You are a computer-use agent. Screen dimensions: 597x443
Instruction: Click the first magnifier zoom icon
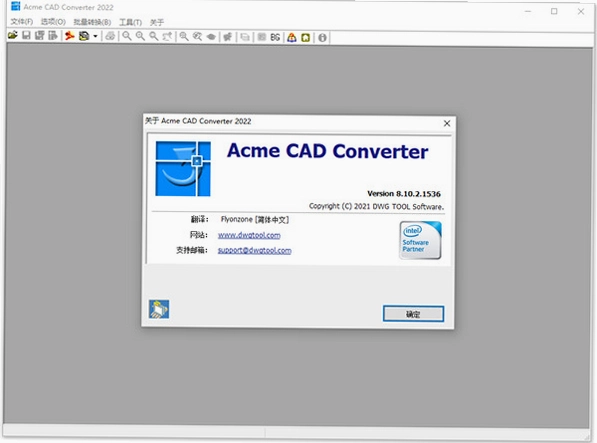coord(127,37)
